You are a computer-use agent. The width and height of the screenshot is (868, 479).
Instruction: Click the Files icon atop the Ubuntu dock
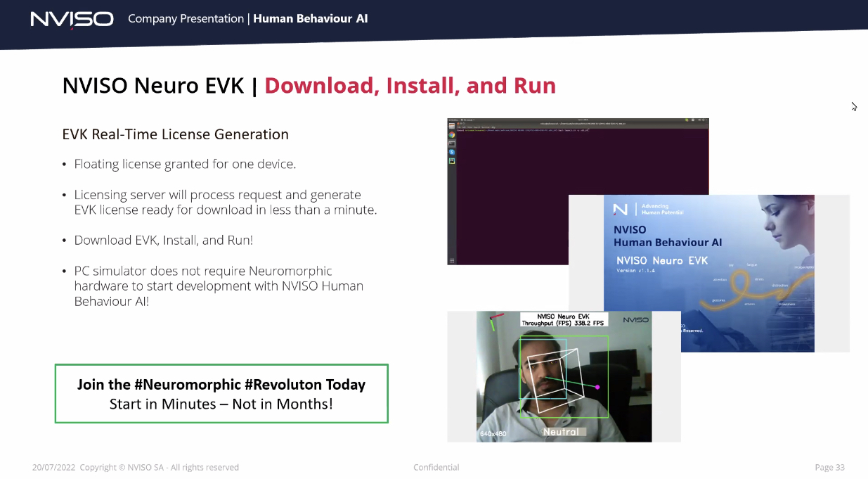point(452,126)
